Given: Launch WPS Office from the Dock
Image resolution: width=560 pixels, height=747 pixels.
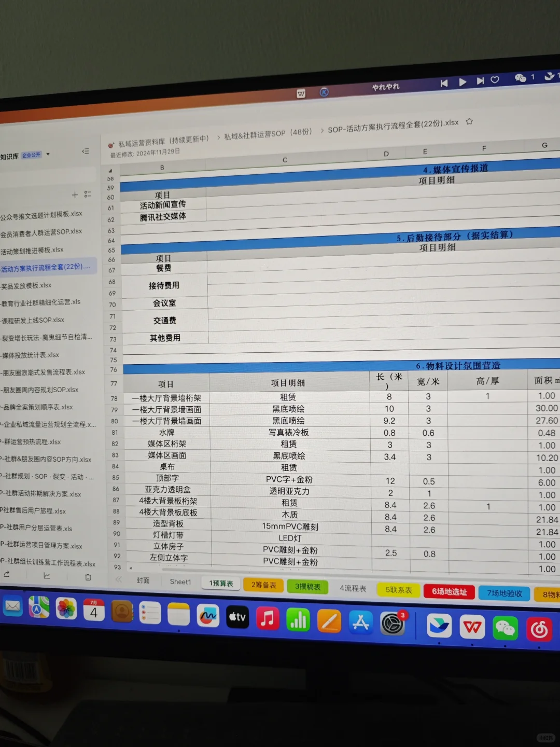Looking at the screenshot, I should click(472, 627).
